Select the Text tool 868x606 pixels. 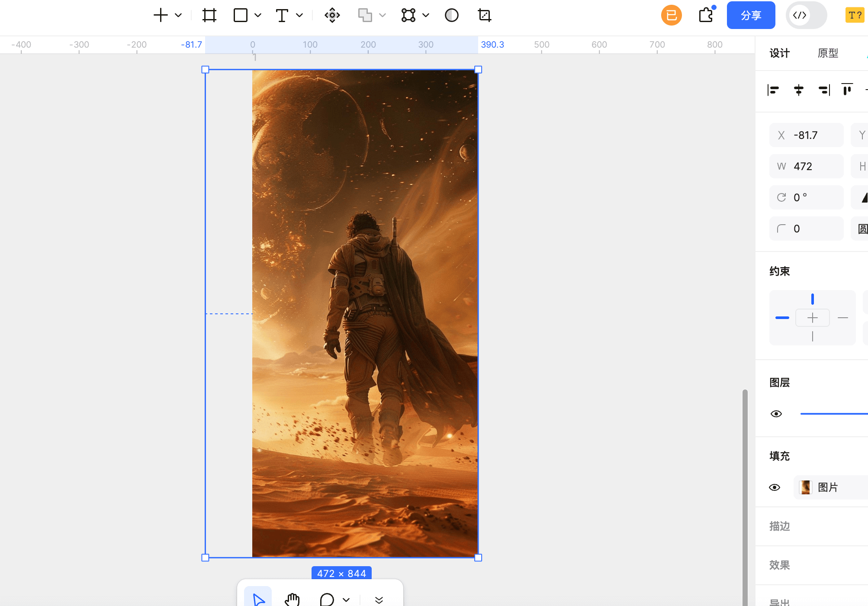click(x=282, y=16)
